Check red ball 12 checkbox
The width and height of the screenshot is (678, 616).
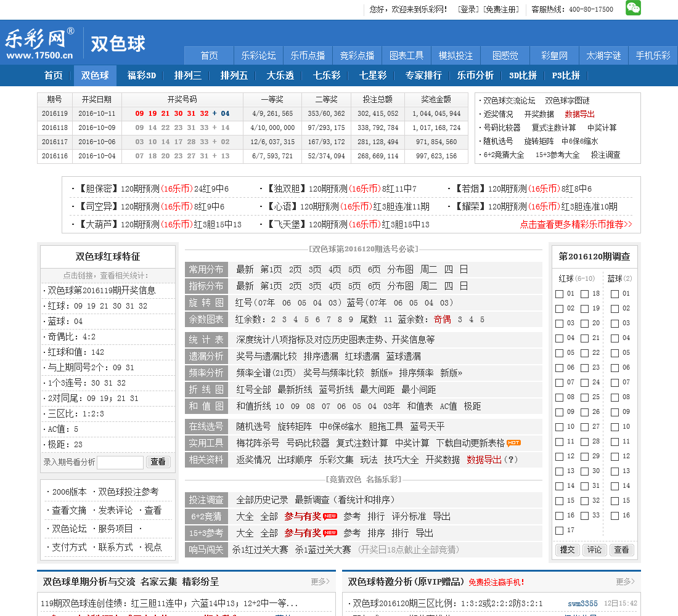(x=559, y=456)
